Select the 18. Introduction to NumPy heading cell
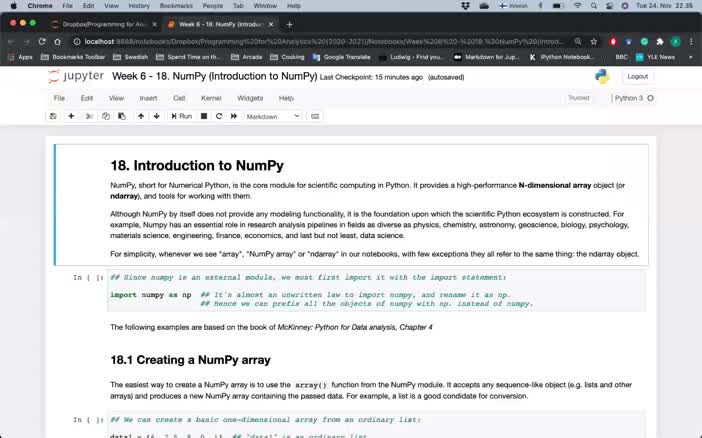 coord(197,166)
